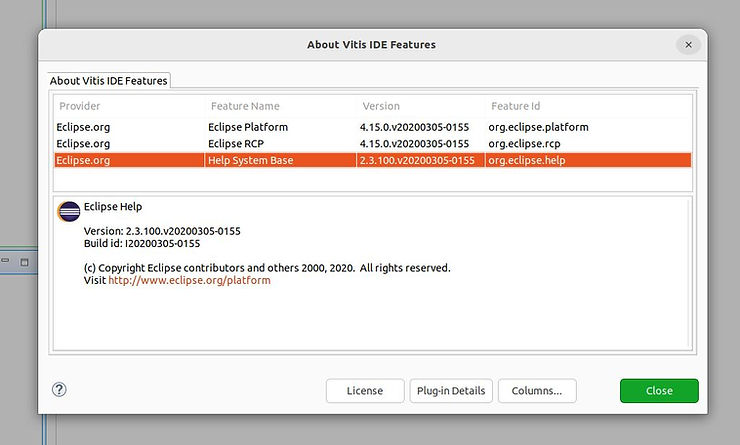Click the org.eclipse.help feature id

(x=527, y=160)
